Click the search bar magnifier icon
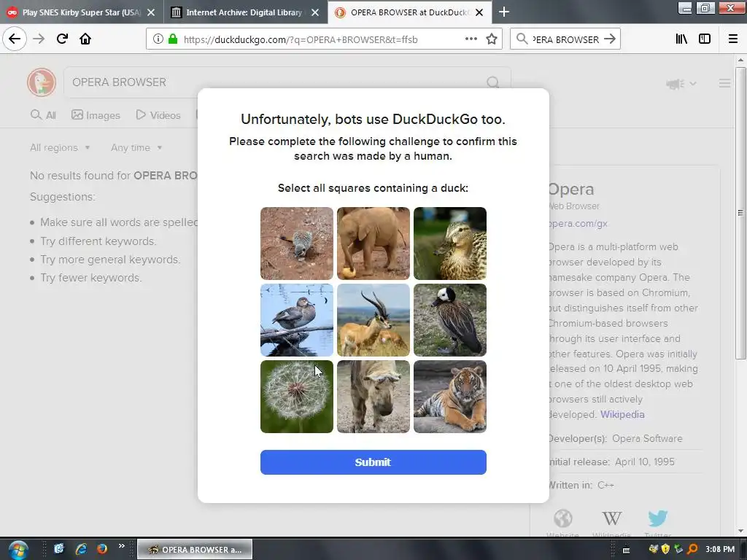The height and width of the screenshot is (560, 747). (x=522, y=39)
